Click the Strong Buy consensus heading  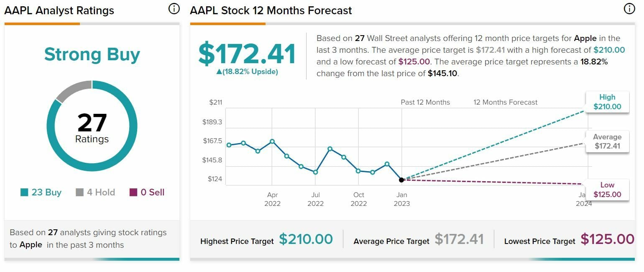92,55
